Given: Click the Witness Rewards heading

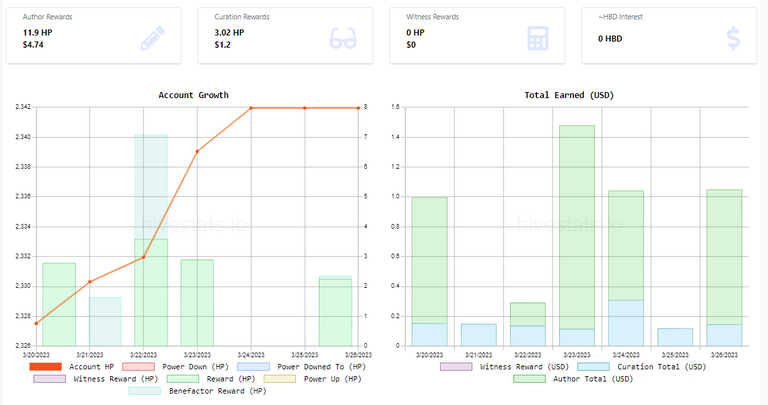Looking at the screenshot, I should [432, 17].
